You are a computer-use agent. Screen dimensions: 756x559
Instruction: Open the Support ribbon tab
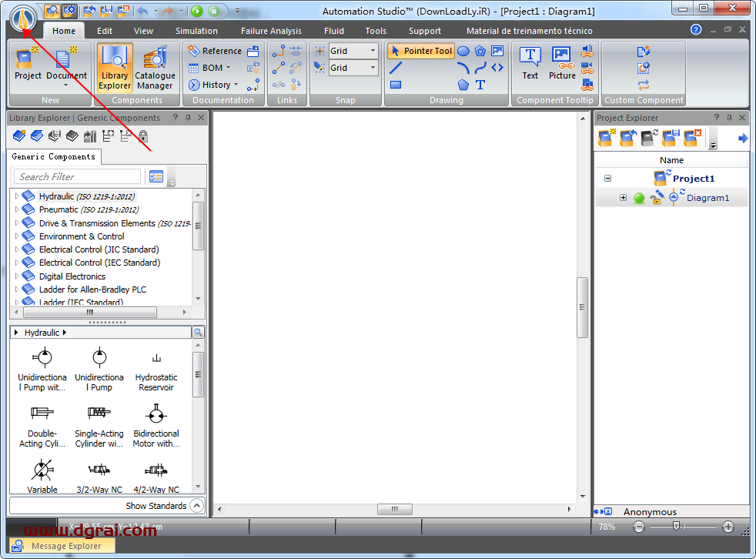pos(425,31)
